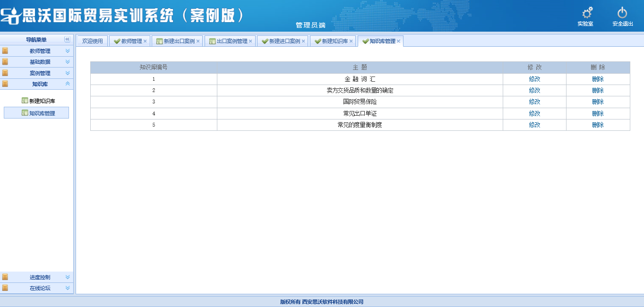Switch to the 欢迎使用 tab
644x307 pixels.
coord(93,42)
